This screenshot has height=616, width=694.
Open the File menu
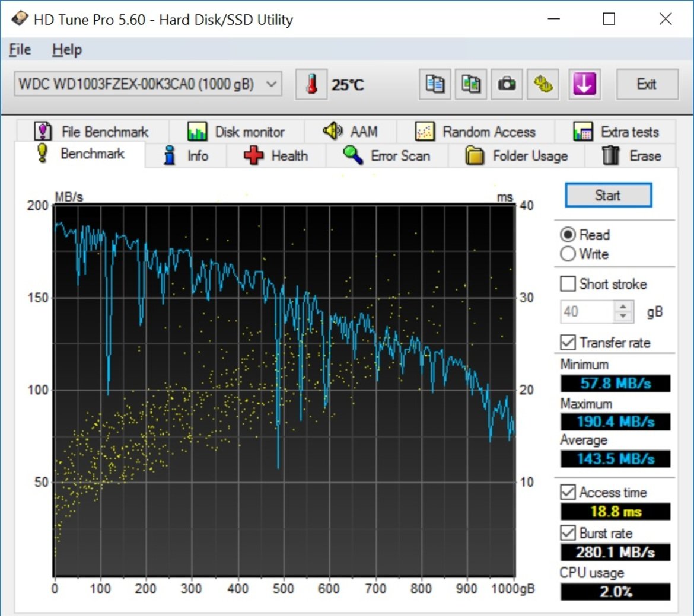(x=20, y=50)
